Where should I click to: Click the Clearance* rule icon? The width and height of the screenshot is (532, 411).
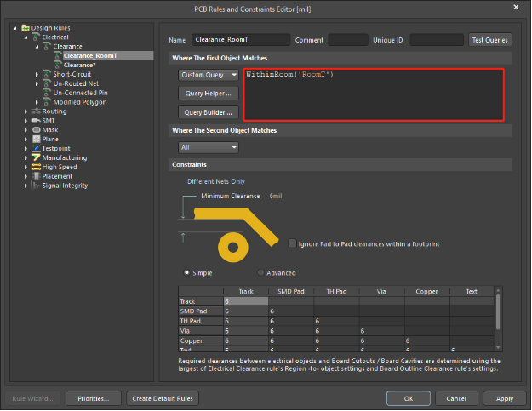(58, 65)
